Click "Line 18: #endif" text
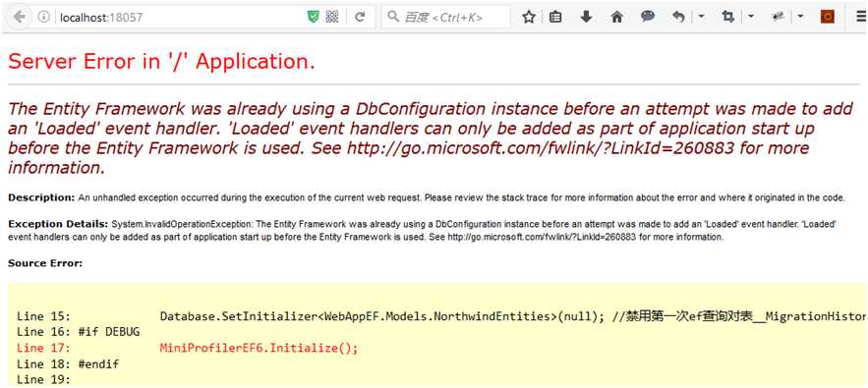This screenshot has height=388, width=868. point(68,364)
